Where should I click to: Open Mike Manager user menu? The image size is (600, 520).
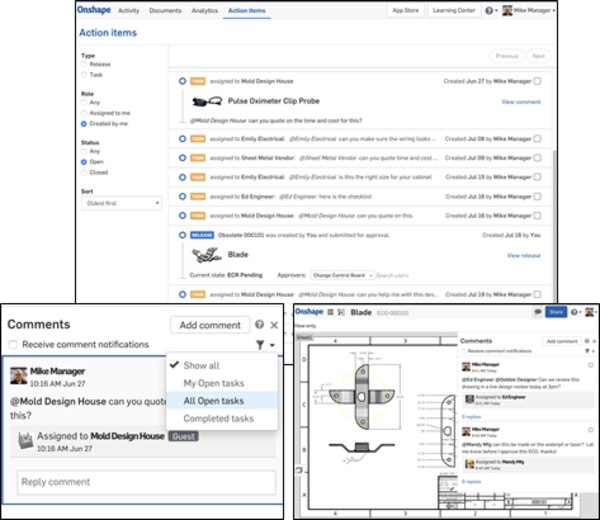529,11
